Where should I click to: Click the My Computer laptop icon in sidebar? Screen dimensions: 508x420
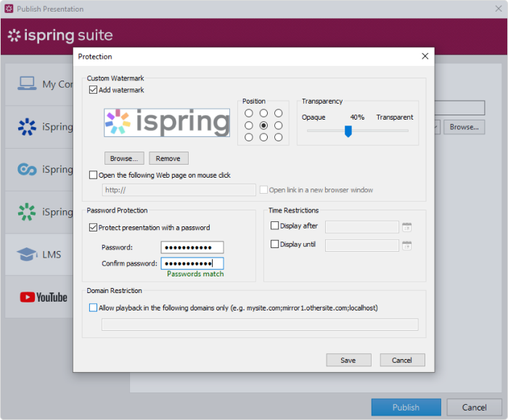pyautogui.click(x=27, y=83)
